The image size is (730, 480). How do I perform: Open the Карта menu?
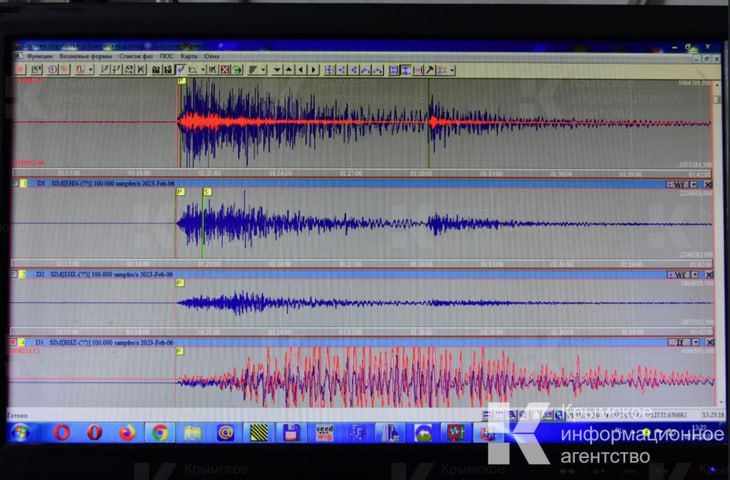pos(187,57)
